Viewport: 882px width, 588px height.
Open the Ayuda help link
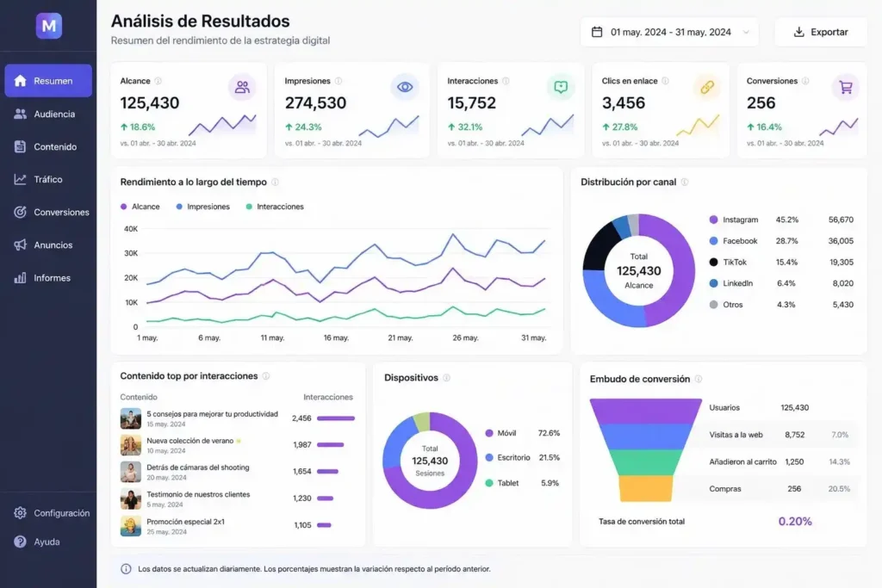pyautogui.click(x=19, y=542)
